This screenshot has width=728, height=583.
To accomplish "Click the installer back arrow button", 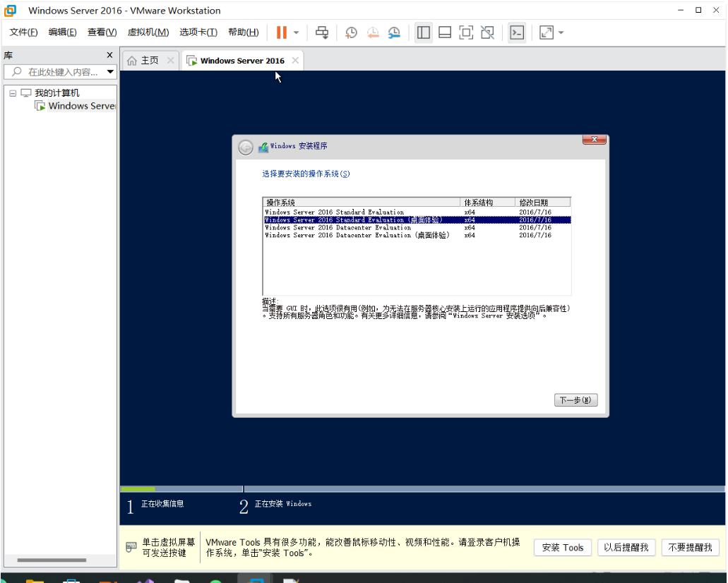I will coord(246,147).
